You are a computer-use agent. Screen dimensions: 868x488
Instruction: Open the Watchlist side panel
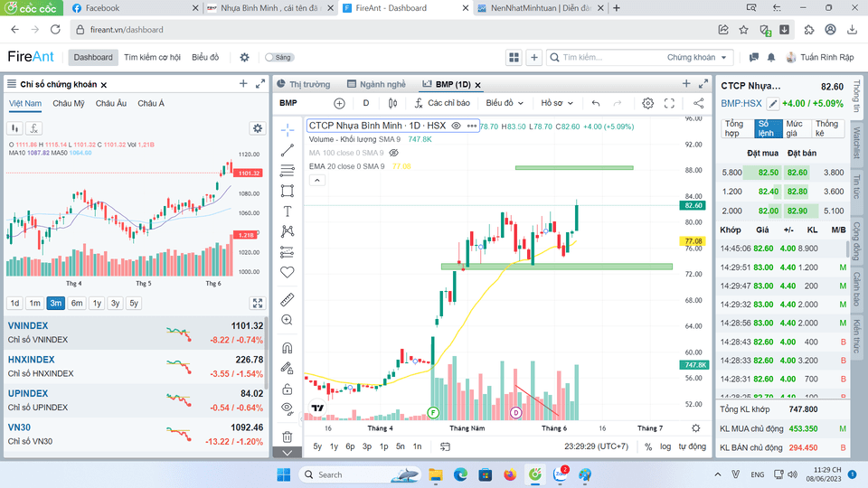pos(856,143)
